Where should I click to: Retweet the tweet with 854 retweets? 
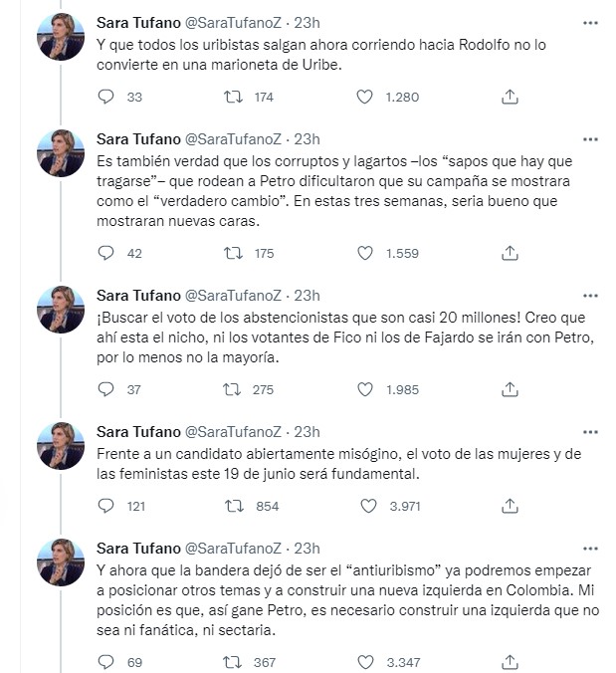pos(235,506)
